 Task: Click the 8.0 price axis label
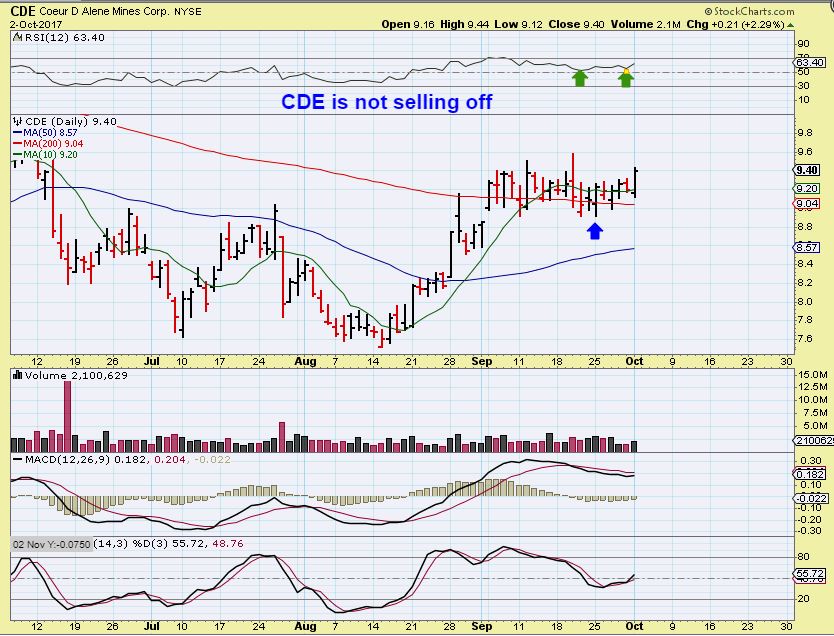pos(805,302)
